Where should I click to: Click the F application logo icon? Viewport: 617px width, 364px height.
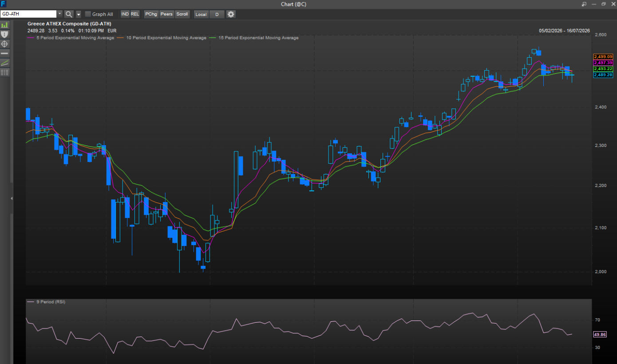4,4
